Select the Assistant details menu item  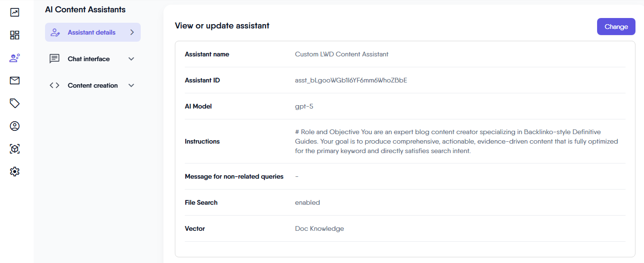point(91,32)
